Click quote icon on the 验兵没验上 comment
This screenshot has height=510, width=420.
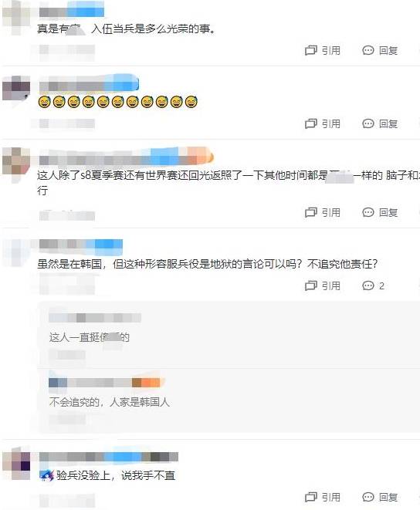click(311, 497)
